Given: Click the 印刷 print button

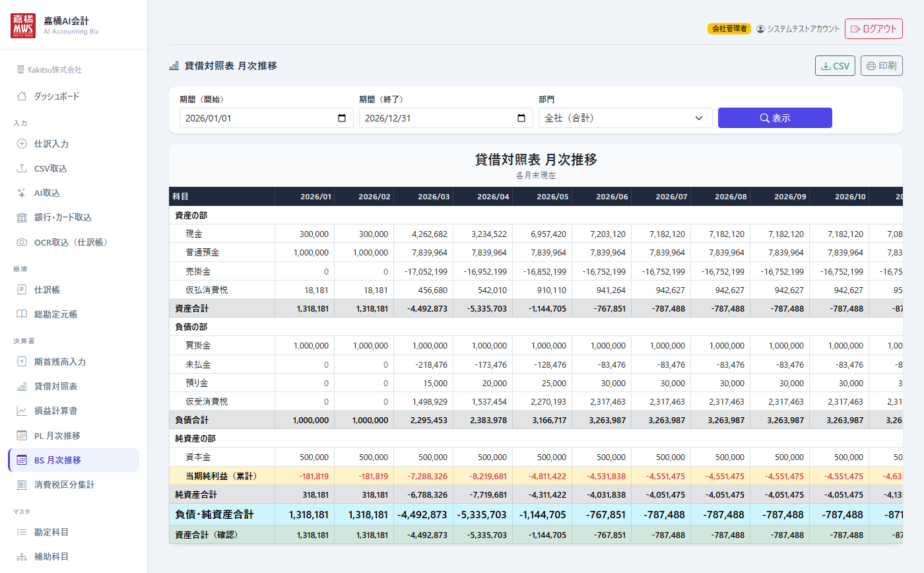Looking at the screenshot, I should (882, 66).
